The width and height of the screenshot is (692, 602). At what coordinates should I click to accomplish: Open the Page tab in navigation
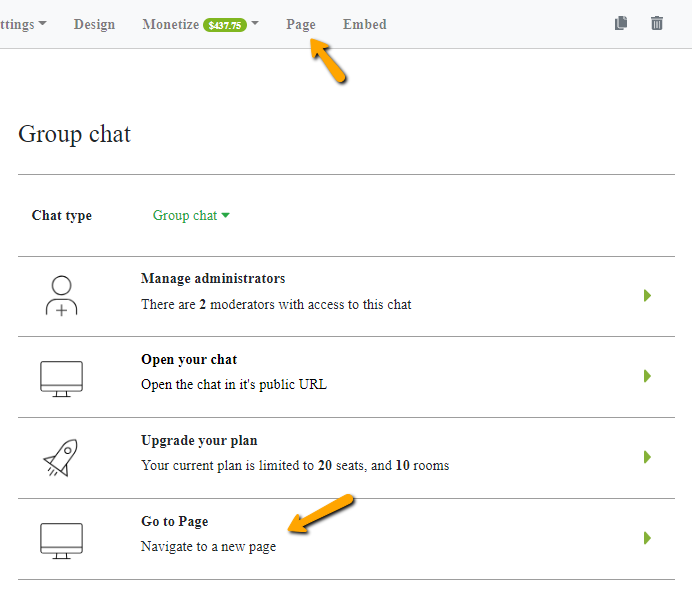pos(300,24)
